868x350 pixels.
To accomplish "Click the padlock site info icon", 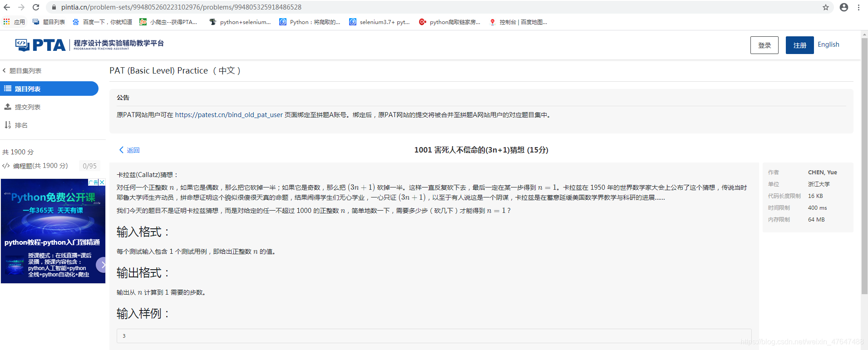I will coord(54,7).
